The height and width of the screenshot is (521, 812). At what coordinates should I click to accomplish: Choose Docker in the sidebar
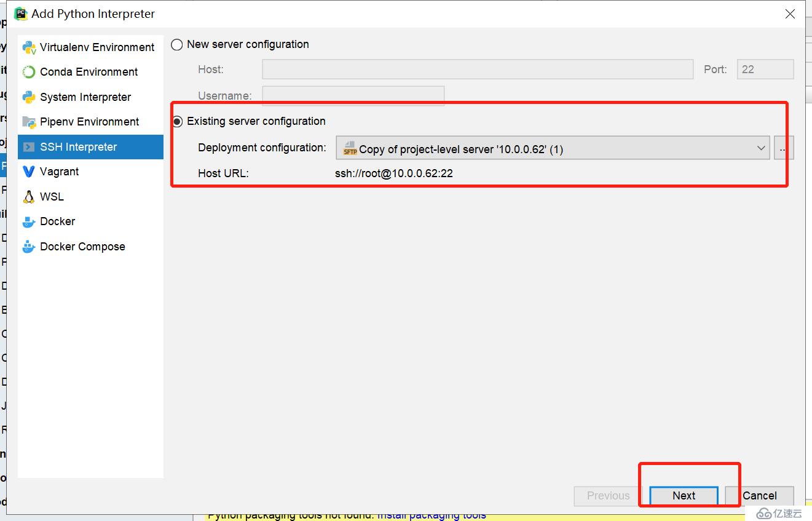tap(90, 221)
